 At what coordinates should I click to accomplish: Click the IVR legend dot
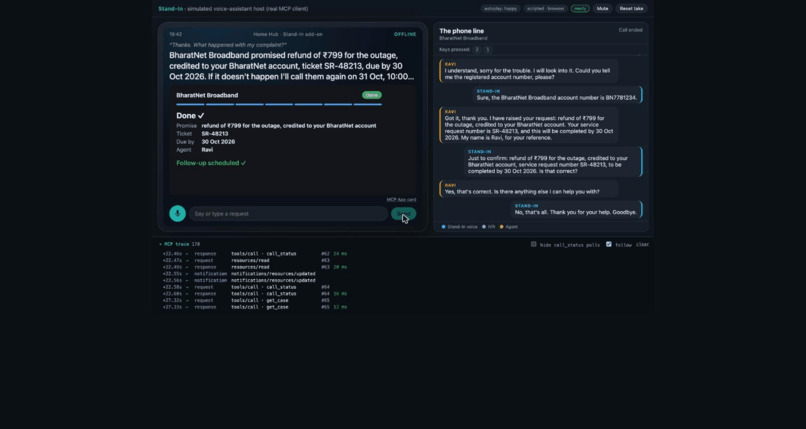coord(484,227)
